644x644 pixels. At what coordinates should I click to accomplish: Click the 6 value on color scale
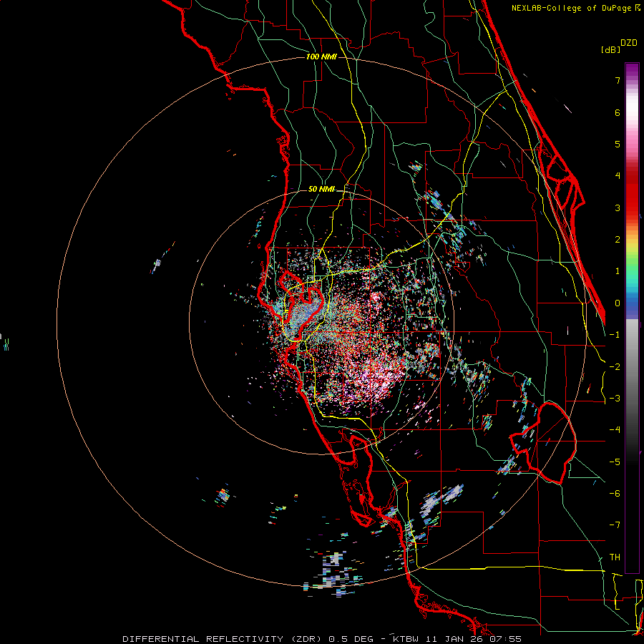pos(618,112)
